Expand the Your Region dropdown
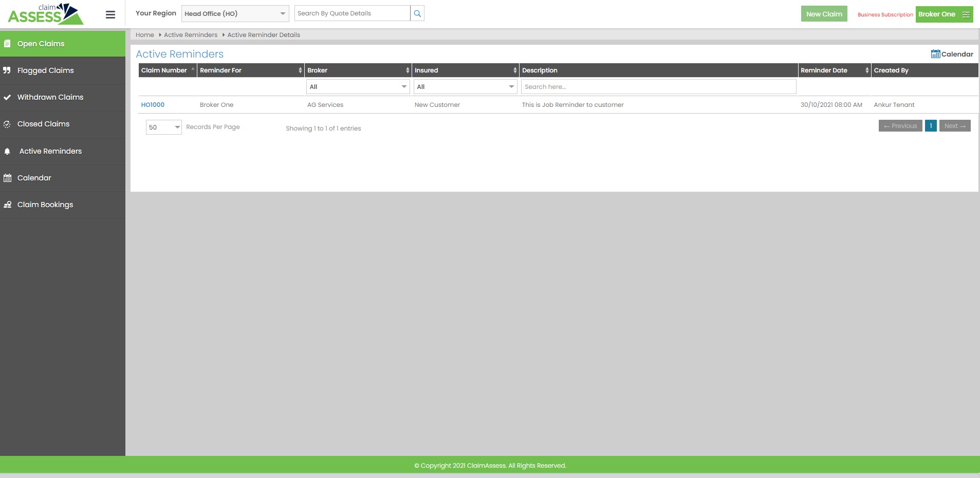This screenshot has width=980, height=478. click(235, 14)
